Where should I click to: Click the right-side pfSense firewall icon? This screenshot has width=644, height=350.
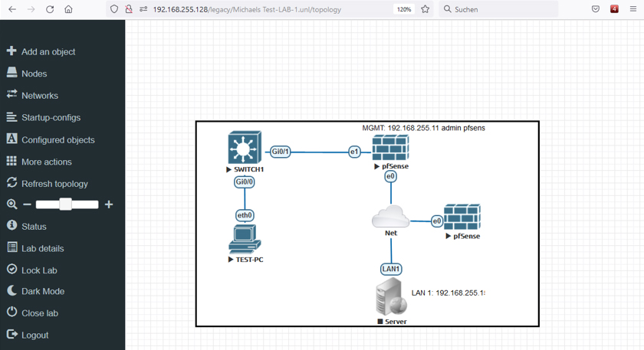462,218
